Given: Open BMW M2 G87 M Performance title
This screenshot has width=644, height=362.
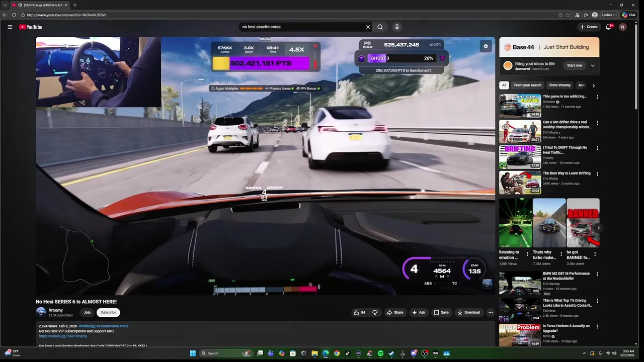Looking at the screenshot, I should [x=566, y=276].
